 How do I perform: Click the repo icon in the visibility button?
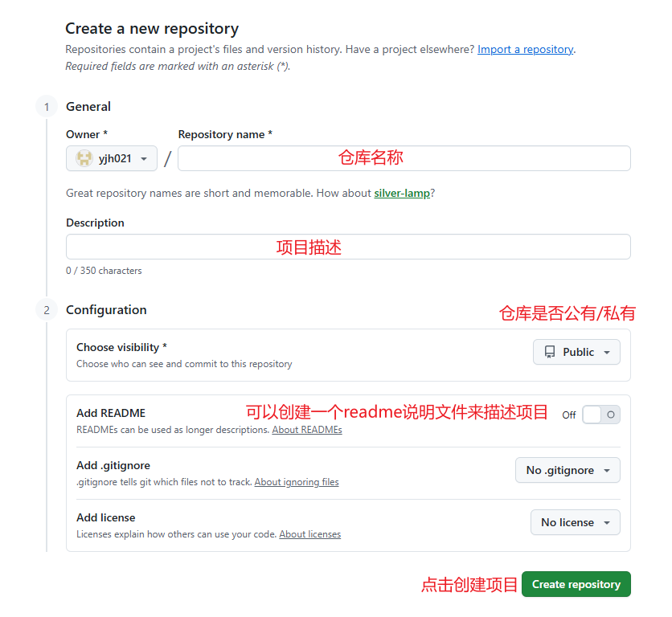[x=550, y=352]
